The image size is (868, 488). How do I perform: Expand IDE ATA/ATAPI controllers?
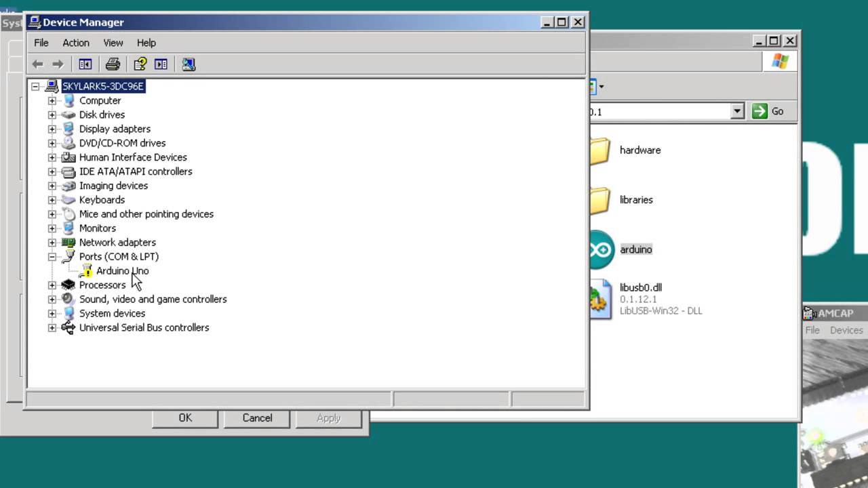[x=52, y=171]
